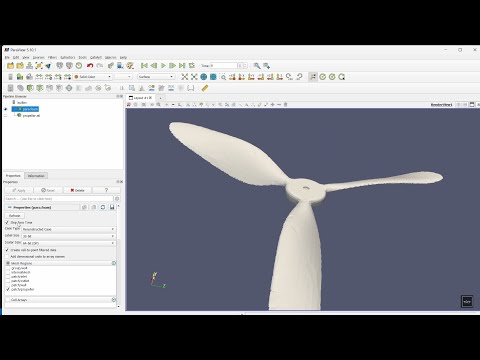Screen dimensions: 480x360
Task: Open the Find Data magnifier icon
Action: pos(257,66)
